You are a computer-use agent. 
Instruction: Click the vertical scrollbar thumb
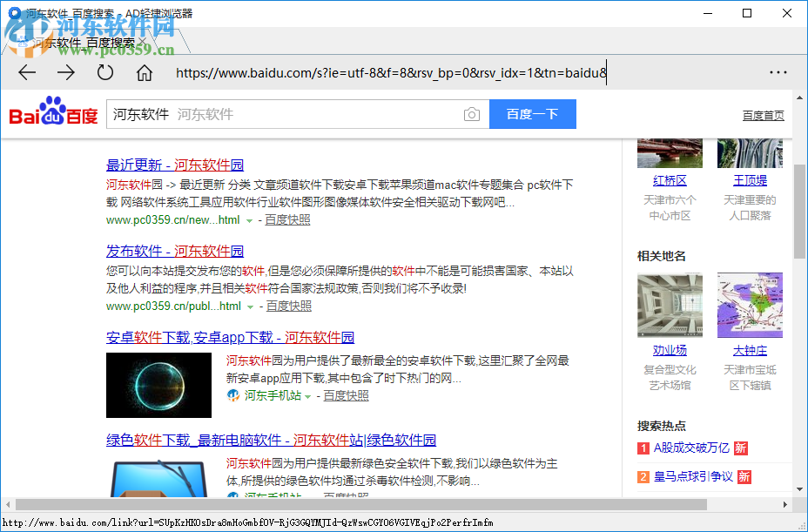[x=800, y=211]
